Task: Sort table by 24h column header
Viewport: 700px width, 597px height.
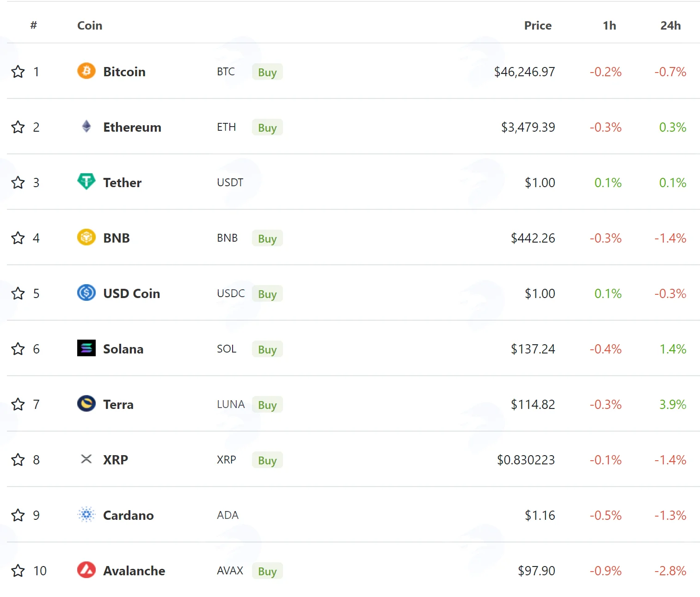Action: coord(670,25)
